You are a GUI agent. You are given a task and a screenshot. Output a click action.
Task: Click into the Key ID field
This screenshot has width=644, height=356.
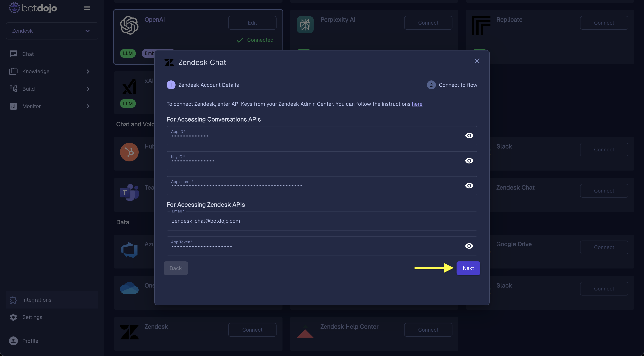tap(322, 161)
